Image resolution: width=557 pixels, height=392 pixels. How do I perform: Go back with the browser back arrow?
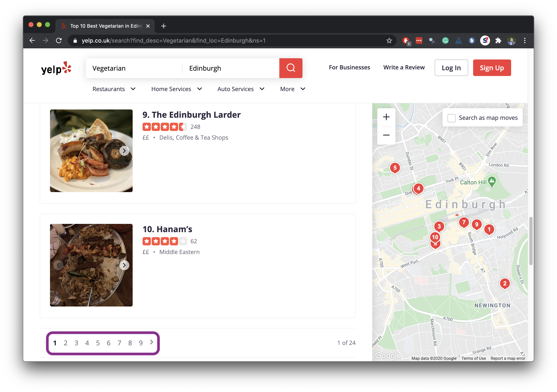click(32, 40)
